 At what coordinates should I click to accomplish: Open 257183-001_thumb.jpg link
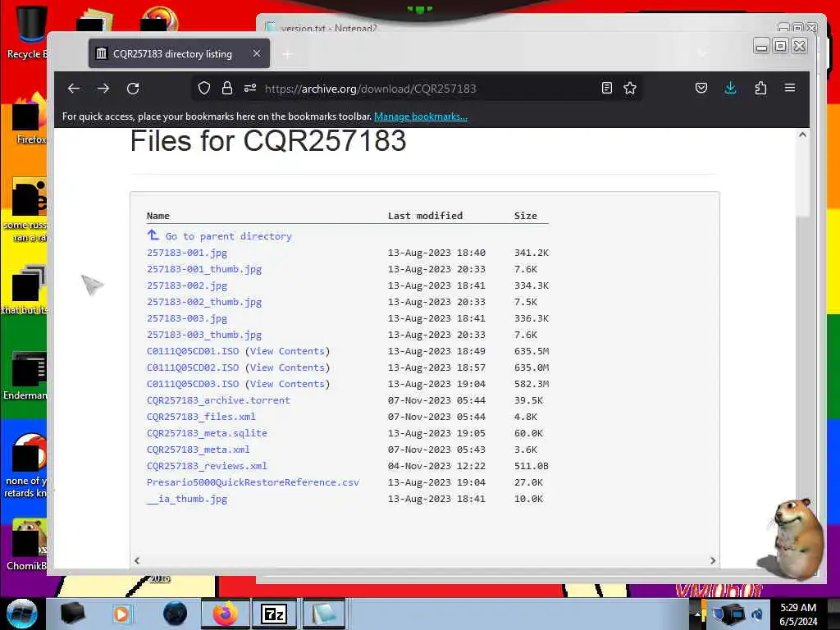(x=204, y=269)
